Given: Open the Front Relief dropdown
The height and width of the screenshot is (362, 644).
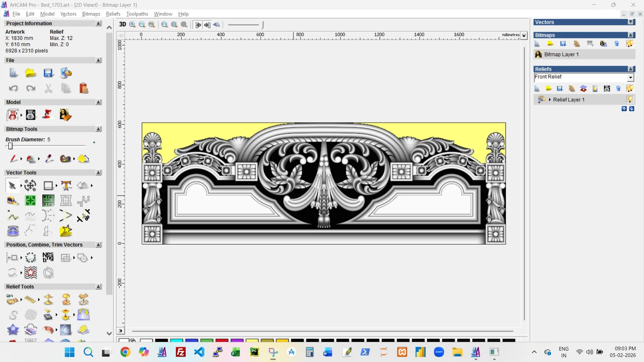Looking at the screenshot, I should (631, 77).
